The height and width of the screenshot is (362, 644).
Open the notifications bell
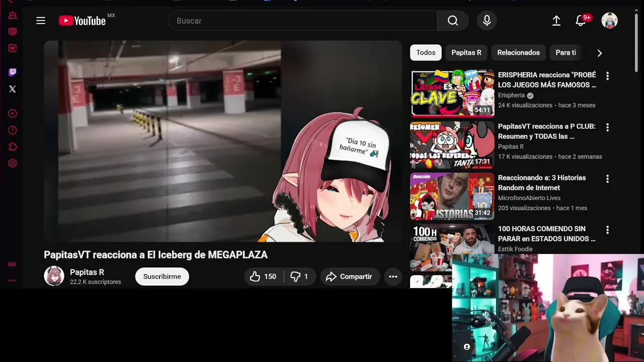coord(581,21)
